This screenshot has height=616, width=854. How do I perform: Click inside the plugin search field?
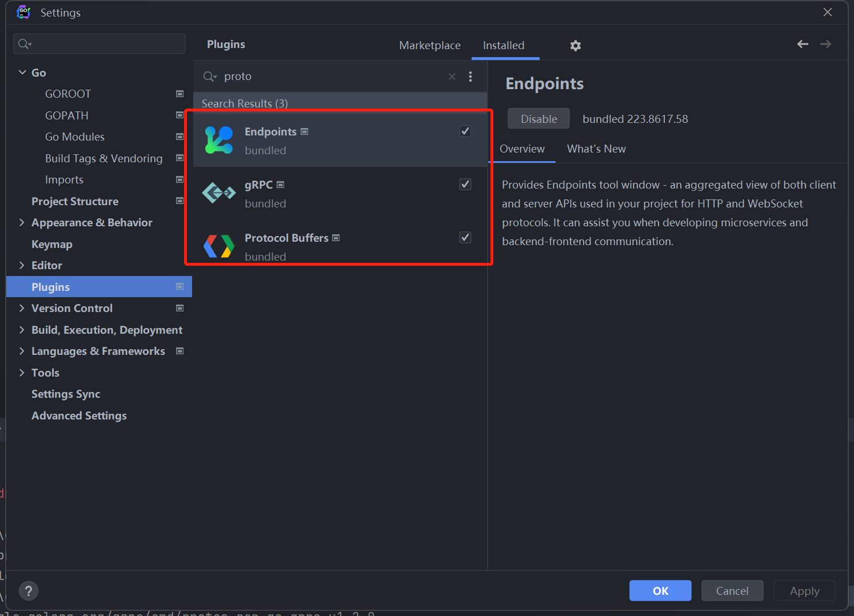point(314,76)
